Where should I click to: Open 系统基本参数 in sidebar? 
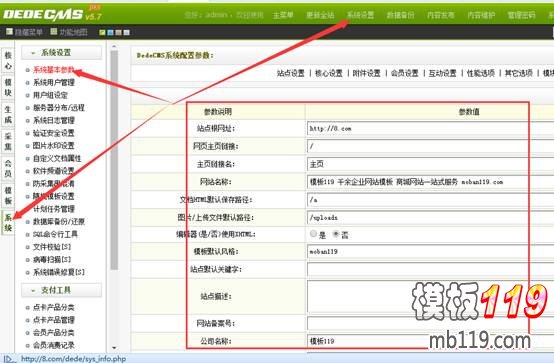point(54,70)
